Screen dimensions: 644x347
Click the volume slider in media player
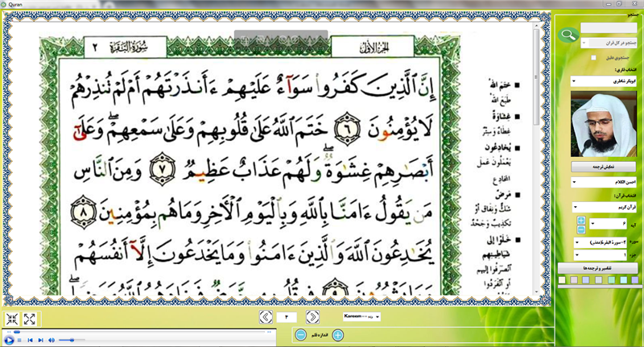[x=72, y=340]
